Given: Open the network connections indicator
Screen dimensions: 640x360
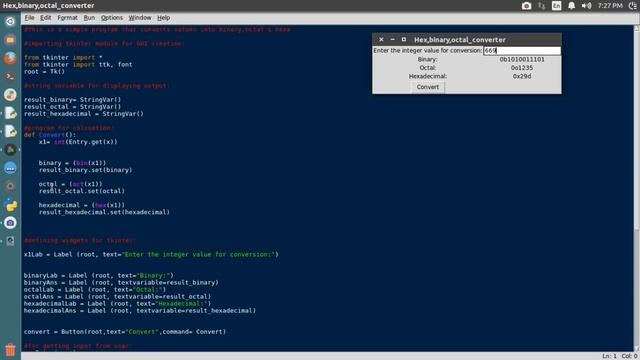Looking at the screenshot, I should coord(542,6).
